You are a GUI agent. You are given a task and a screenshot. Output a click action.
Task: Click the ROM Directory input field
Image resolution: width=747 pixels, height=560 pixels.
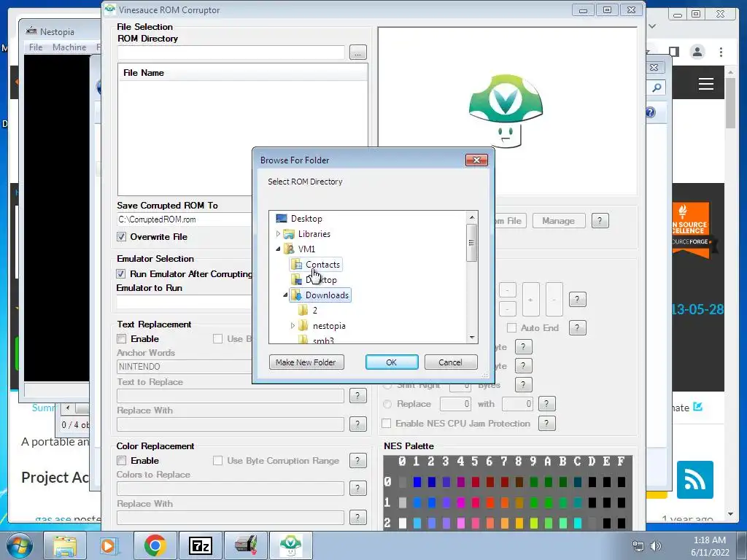click(231, 52)
